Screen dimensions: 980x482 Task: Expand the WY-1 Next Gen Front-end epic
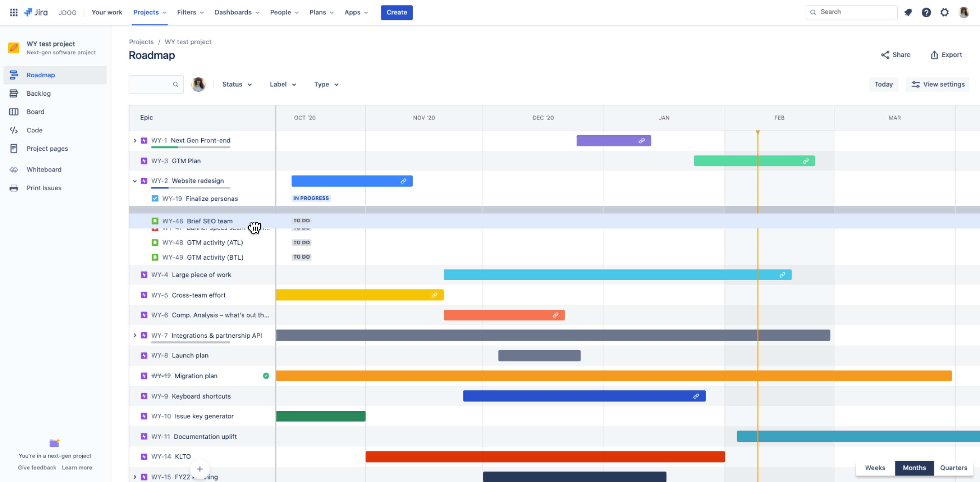point(135,141)
